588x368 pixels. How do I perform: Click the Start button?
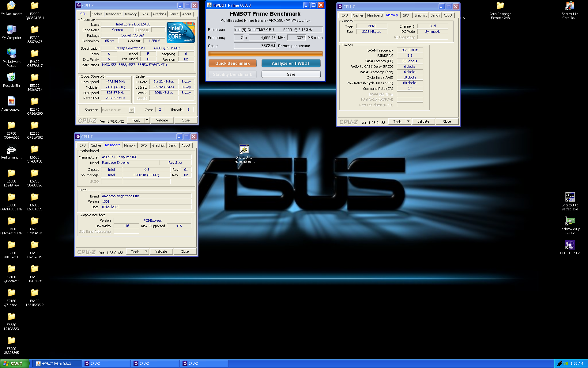(x=14, y=363)
